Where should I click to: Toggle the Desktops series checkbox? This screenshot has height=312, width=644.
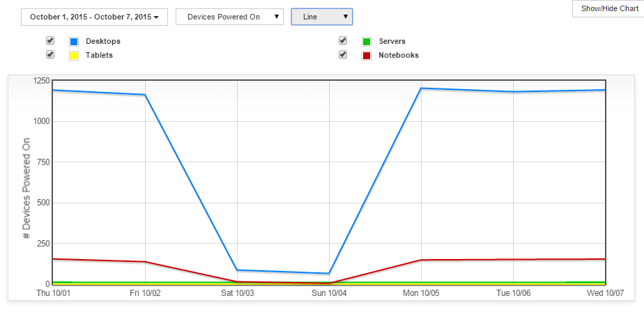point(50,41)
